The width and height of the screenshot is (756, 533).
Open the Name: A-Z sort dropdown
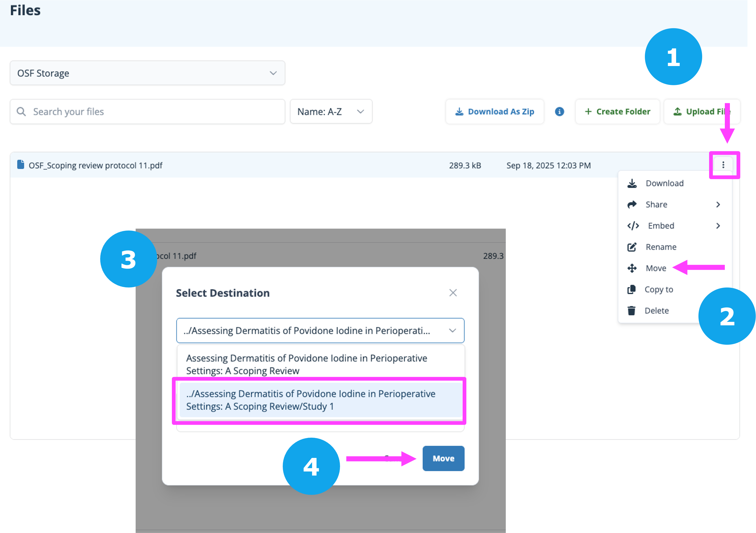coord(331,112)
